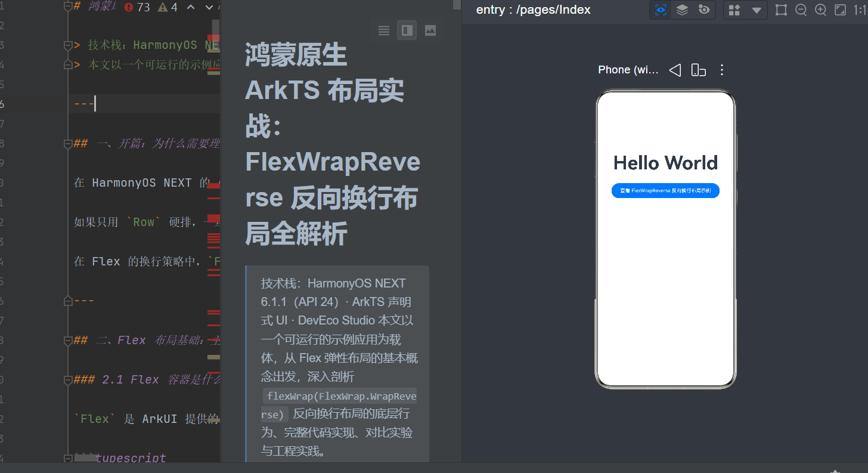Image resolution: width=868 pixels, height=473 pixels.
Task: Go to previous highlighted problem arrow
Action: (191, 7)
